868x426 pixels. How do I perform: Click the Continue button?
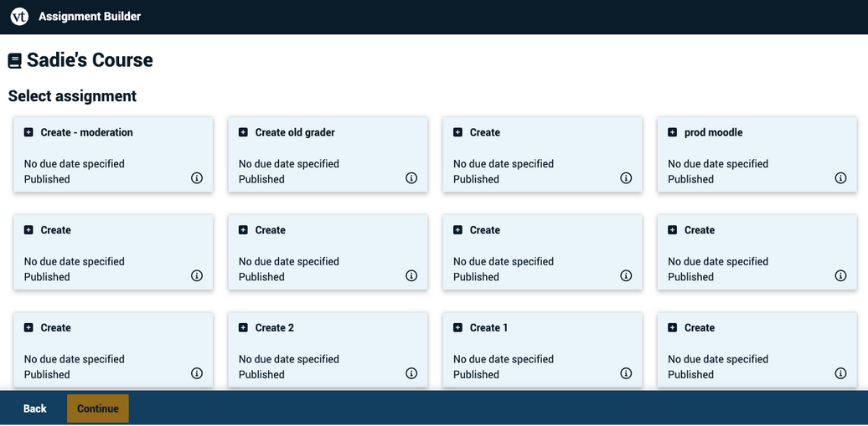click(x=98, y=409)
